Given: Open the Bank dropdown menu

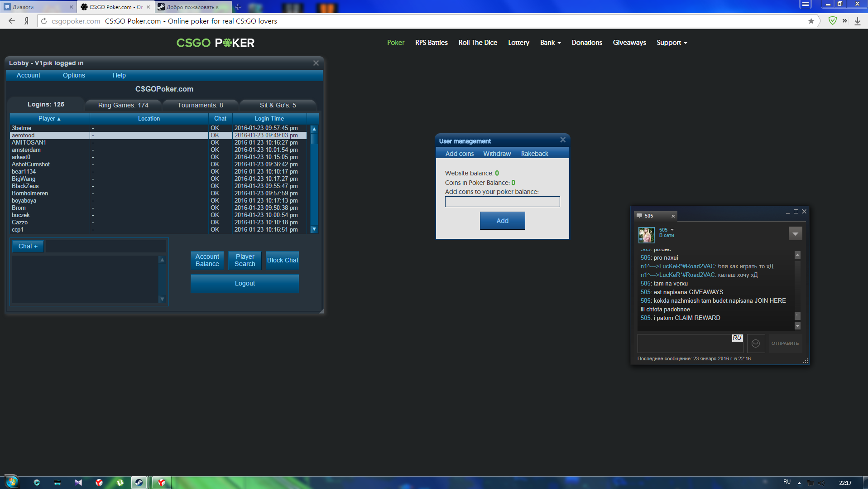Looking at the screenshot, I should pos(551,43).
